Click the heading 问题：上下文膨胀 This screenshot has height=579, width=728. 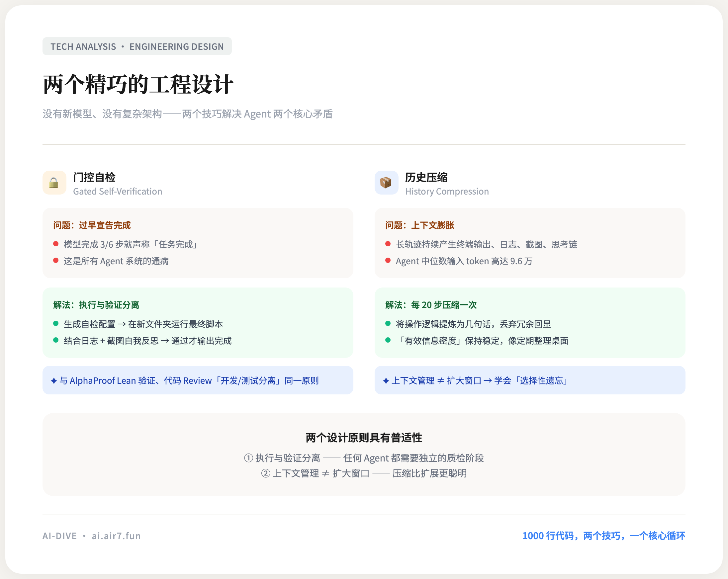click(x=420, y=225)
